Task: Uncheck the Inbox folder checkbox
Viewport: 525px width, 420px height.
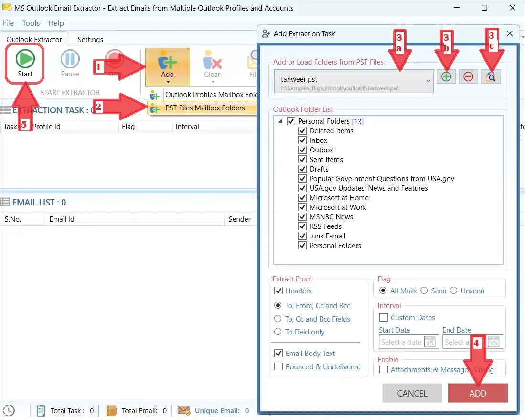Action: (302, 140)
